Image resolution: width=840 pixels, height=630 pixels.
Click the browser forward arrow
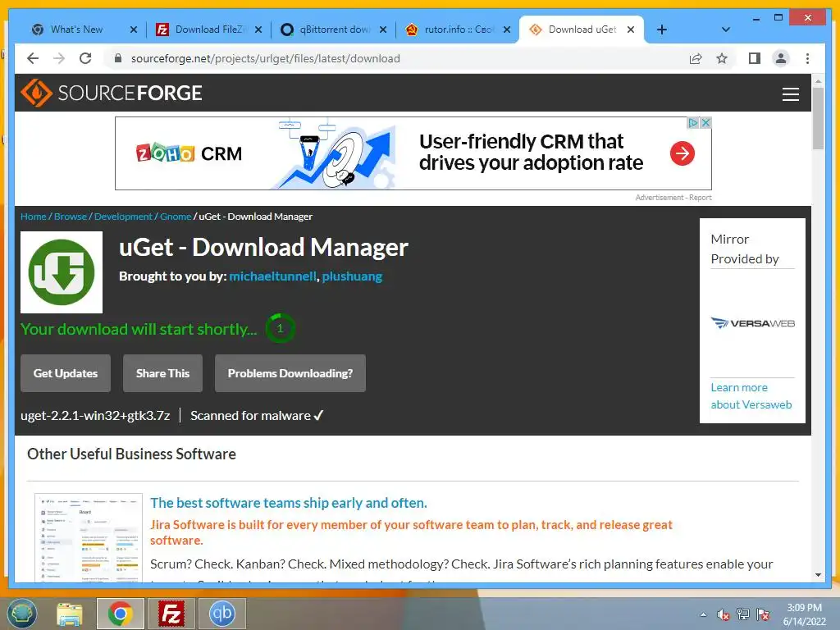tap(59, 58)
